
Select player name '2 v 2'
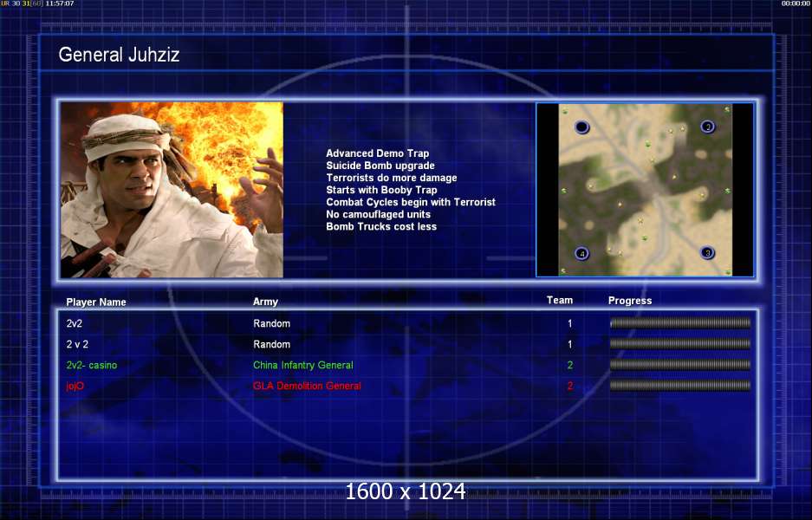(76, 344)
